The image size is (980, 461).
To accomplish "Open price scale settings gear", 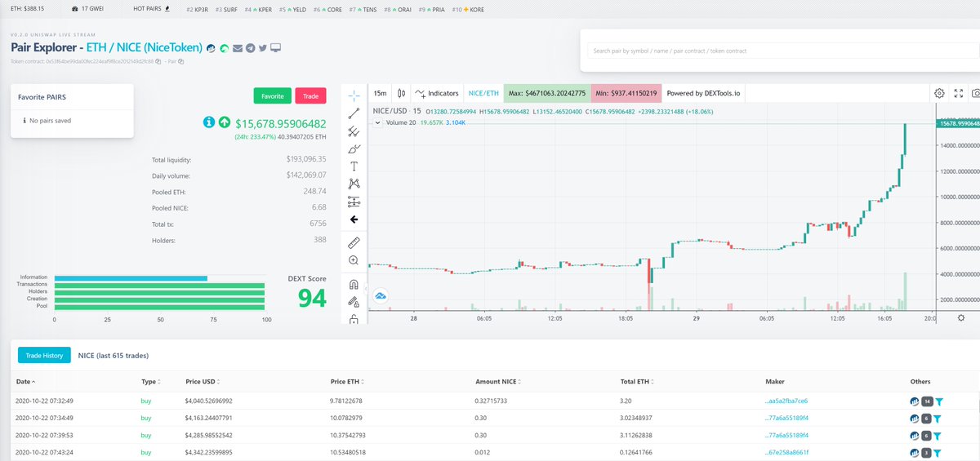I will point(960,317).
